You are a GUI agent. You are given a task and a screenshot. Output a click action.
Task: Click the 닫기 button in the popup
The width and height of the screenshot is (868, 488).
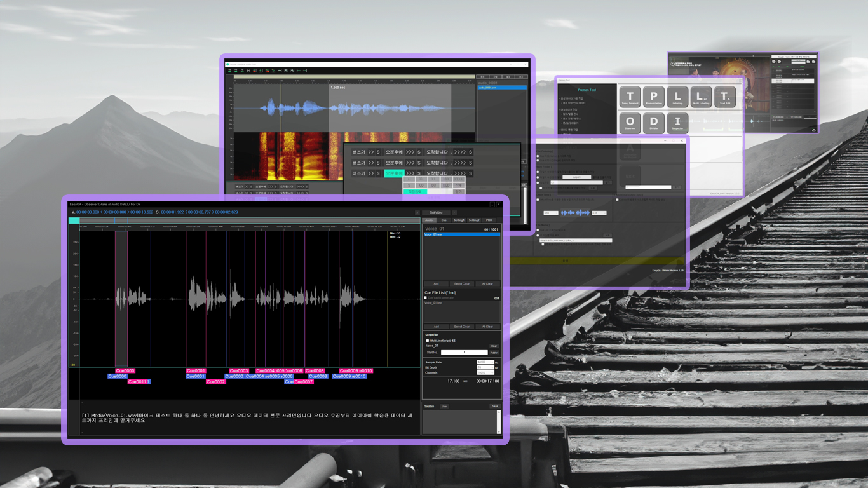tap(459, 191)
